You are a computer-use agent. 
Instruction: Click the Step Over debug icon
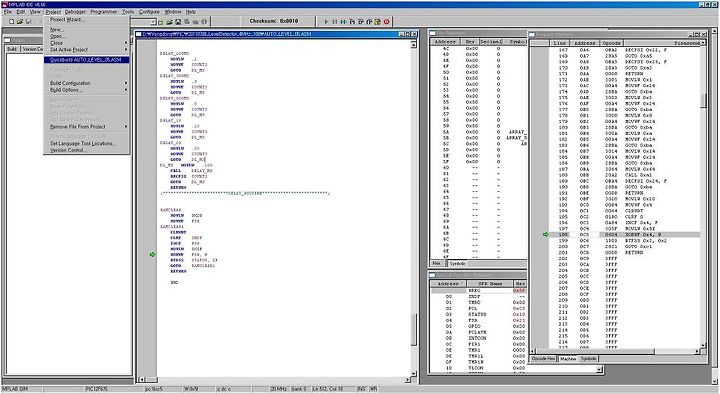pyautogui.click(x=361, y=22)
